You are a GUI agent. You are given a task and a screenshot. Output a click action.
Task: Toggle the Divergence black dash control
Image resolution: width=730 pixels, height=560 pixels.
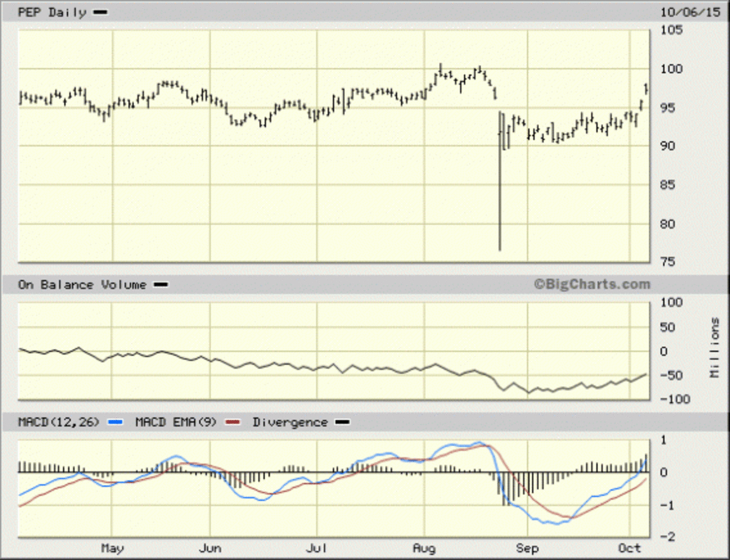pos(342,421)
